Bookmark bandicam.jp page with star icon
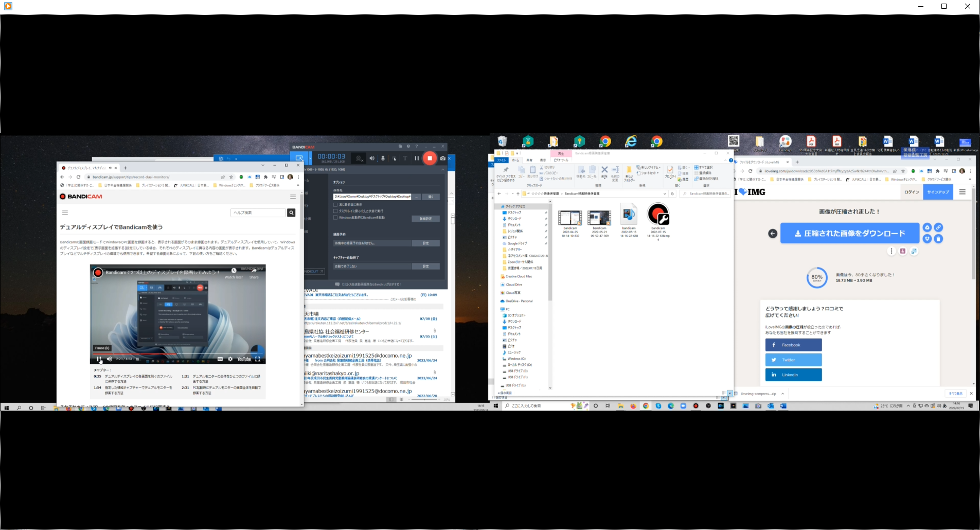The image size is (980, 530). click(231, 177)
